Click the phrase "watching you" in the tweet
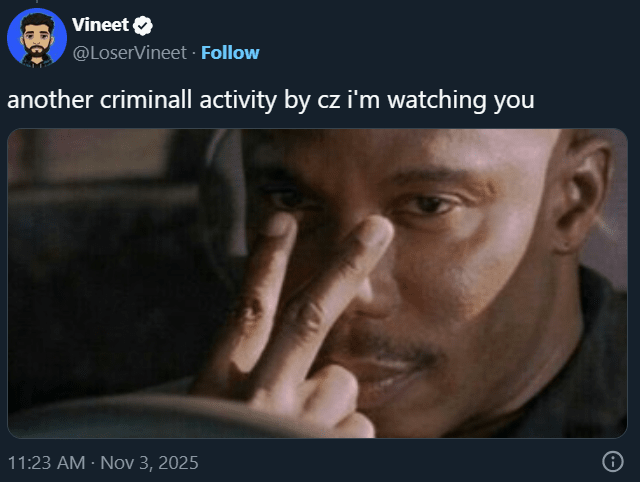 tap(461, 100)
